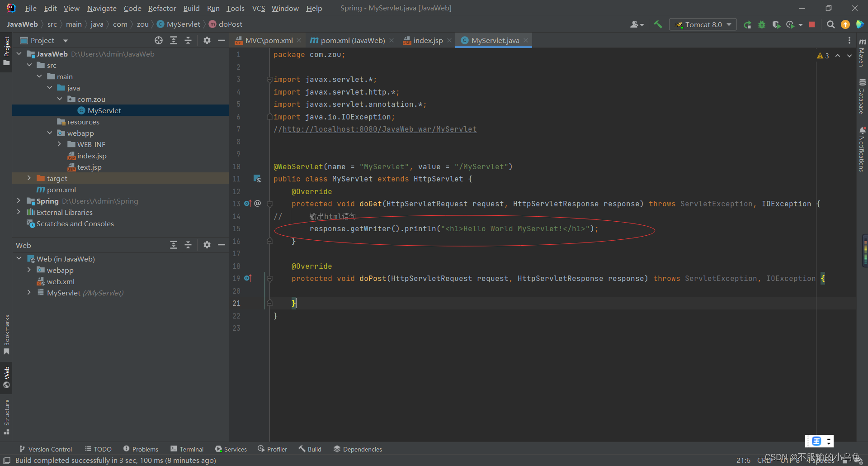Collapse the com.zou package

tap(60, 99)
